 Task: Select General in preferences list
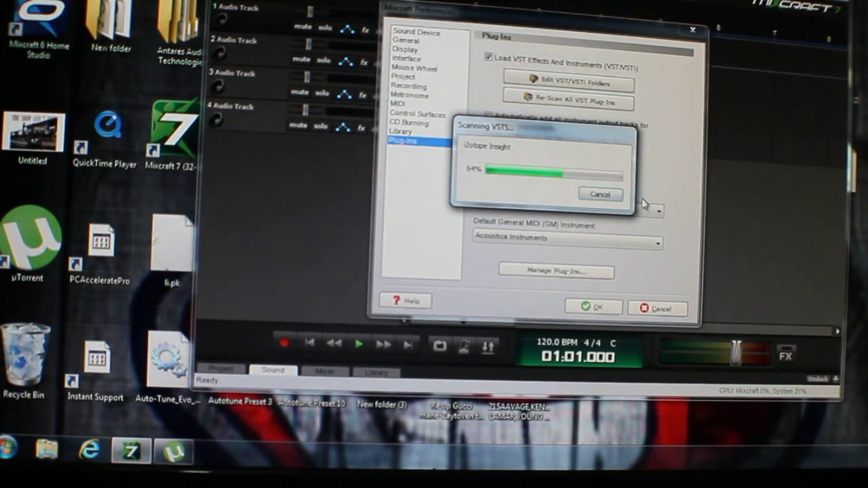point(406,41)
